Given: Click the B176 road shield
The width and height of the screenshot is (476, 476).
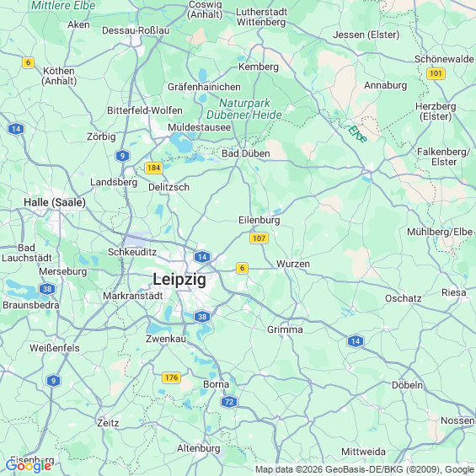Looking at the screenshot, I should click(172, 377).
